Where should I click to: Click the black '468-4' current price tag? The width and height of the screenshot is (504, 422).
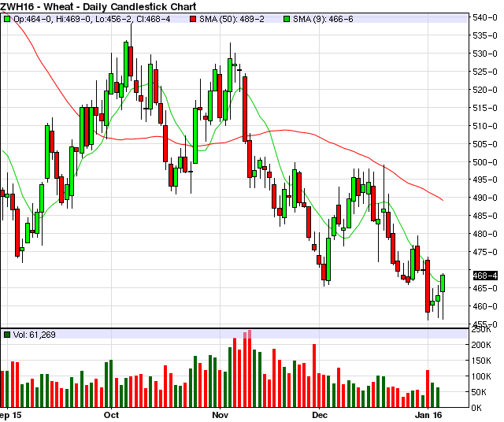coord(485,276)
